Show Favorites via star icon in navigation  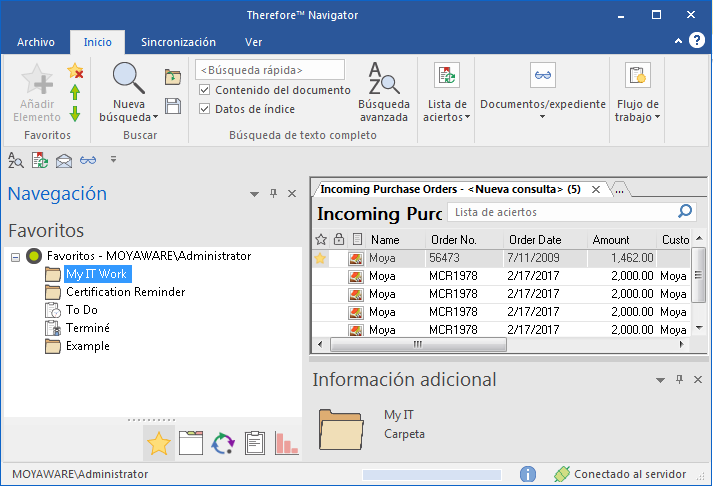[159, 443]
